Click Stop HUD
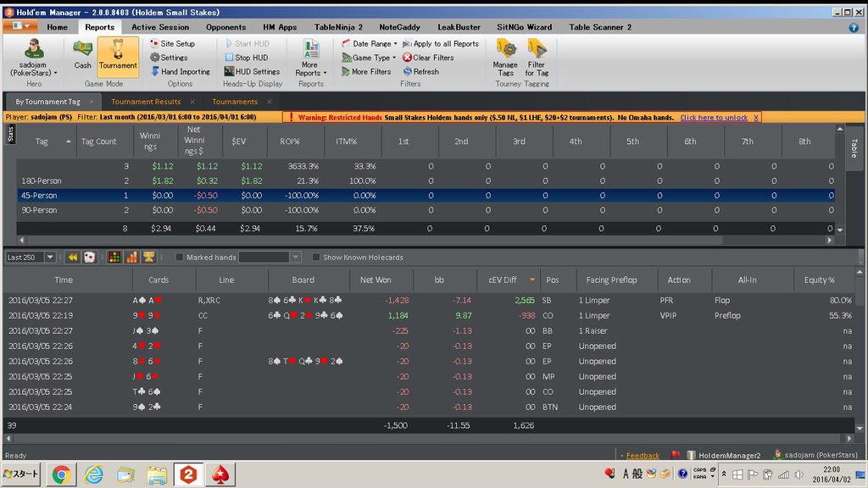Viewport: 868px width, 488px height. point(247,58)
